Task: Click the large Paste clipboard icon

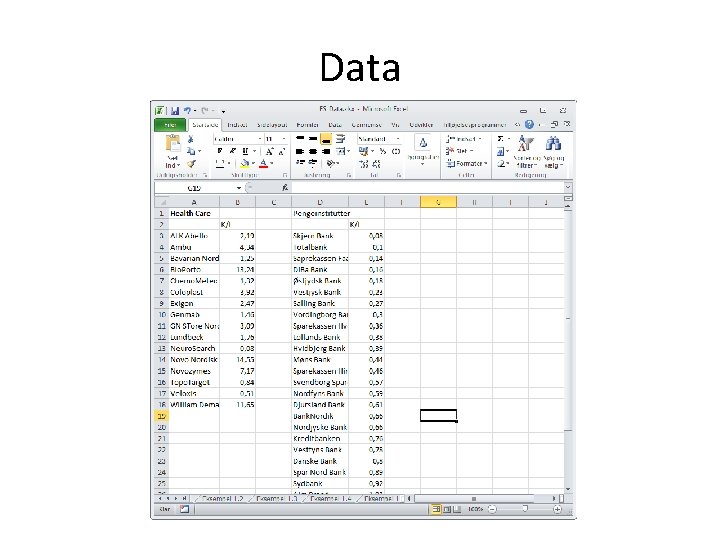Action: coord(173,144)
